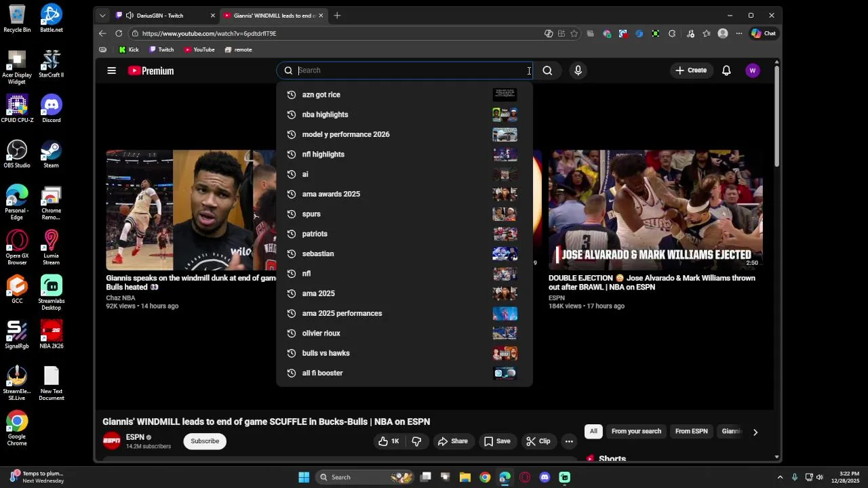Open a new browser tab
The width and height of the screenshot is (868, 488).
point(337,16)
